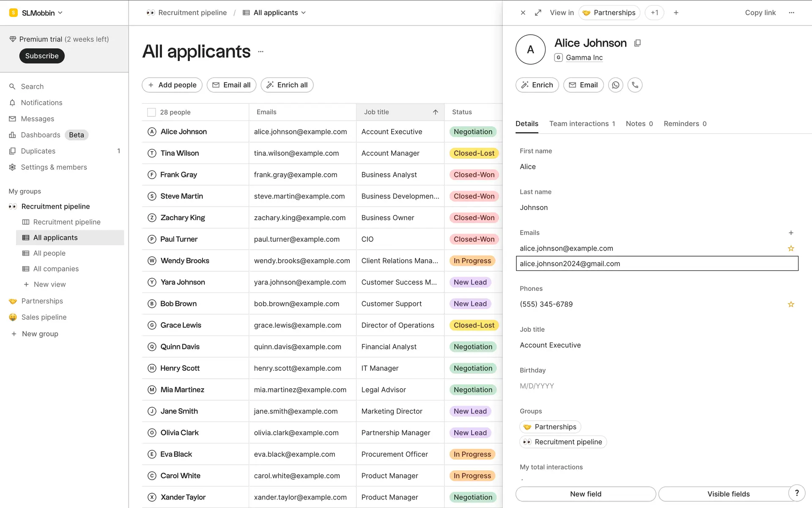Expand the contact panel to full screen
The width and height of the screenshot is (812, 508).
(x=538, y=13)
